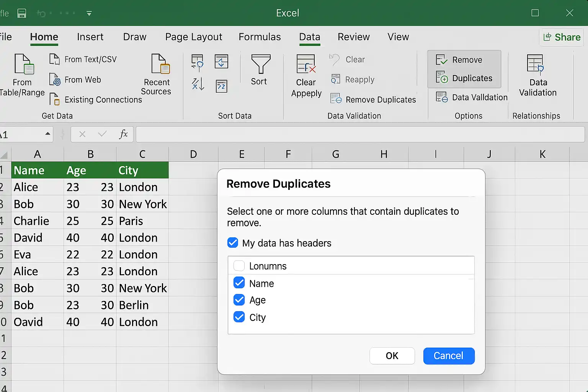This screenshot has height=392, width=588.
Task: Open the Page Layout tab
Action: click(194, 37)
